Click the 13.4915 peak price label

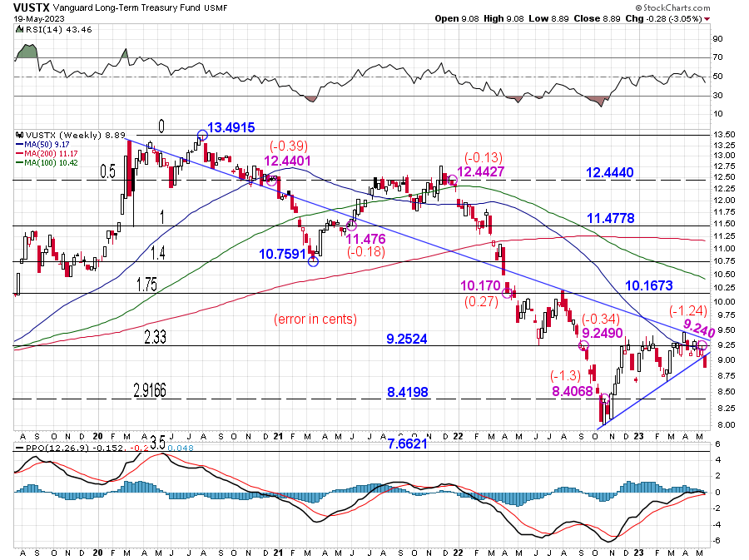coord(231,127)
